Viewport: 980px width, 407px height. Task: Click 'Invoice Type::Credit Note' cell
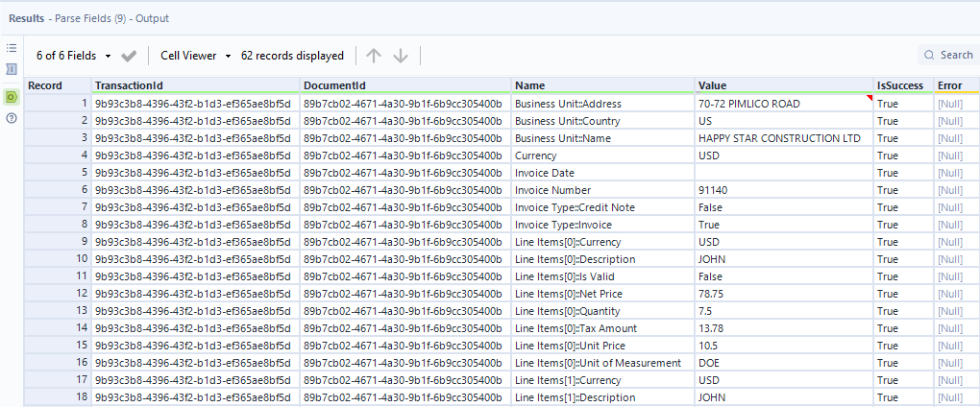pos(603,207)
